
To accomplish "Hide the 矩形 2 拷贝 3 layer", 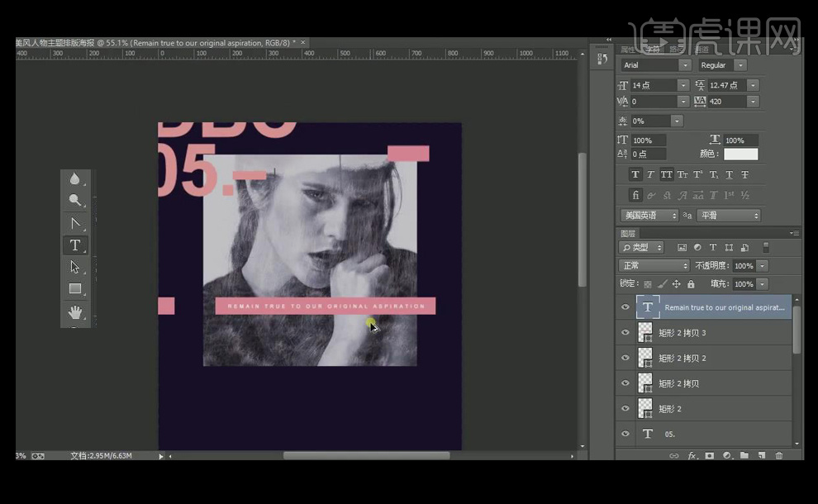I will (x=625, y=333).
